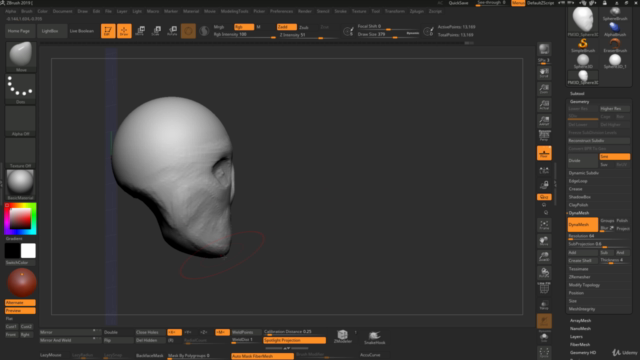This screenshot has width=640, height=360.
Task: Select the SnakeHook brush icon
Action: [x=374, y=337]
